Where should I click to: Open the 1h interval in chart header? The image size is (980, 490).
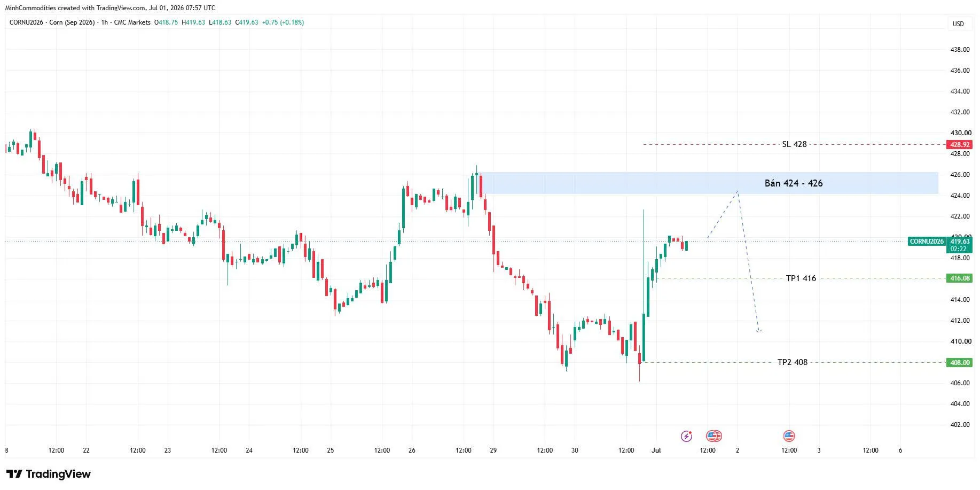click(x=104, y=22)
